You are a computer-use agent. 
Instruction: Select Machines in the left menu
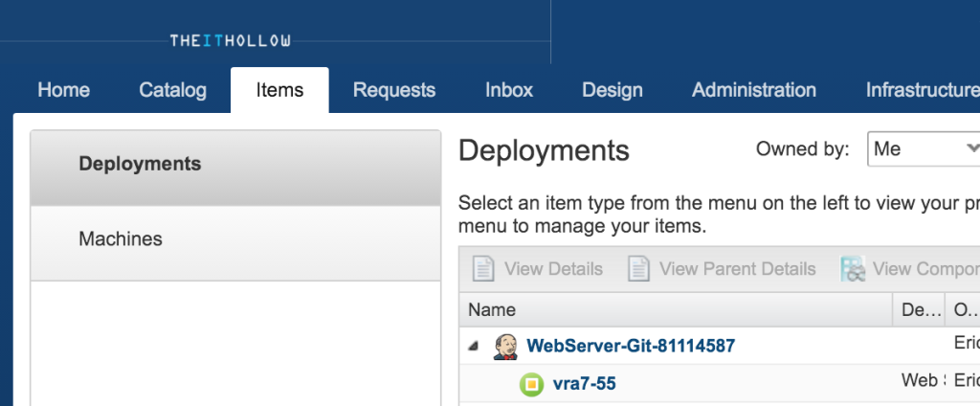[x=235, y=243]
